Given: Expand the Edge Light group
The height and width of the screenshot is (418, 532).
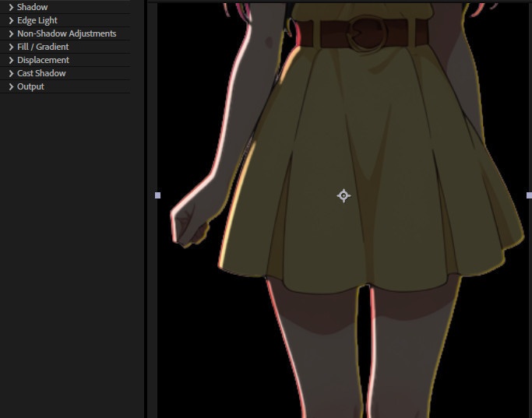Looking at the screenshot, I should 11,20.
